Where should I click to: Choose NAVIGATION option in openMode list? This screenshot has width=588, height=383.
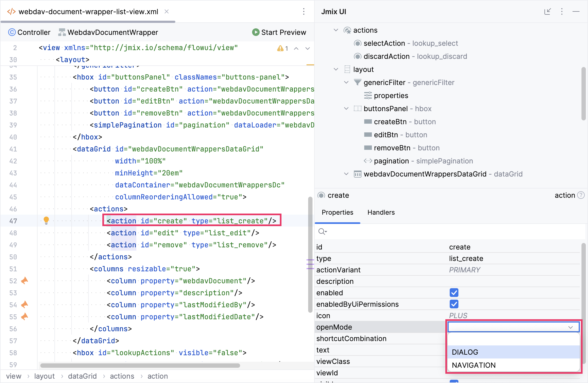[474, 365]
